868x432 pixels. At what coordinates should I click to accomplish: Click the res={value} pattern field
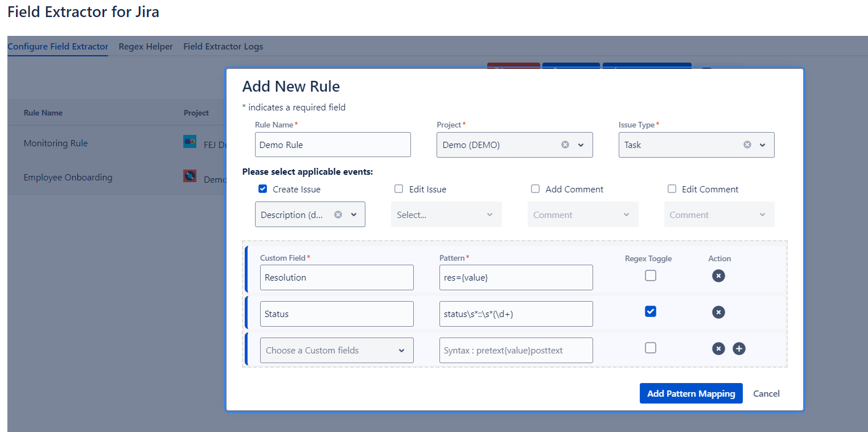(x=516, y=277)
